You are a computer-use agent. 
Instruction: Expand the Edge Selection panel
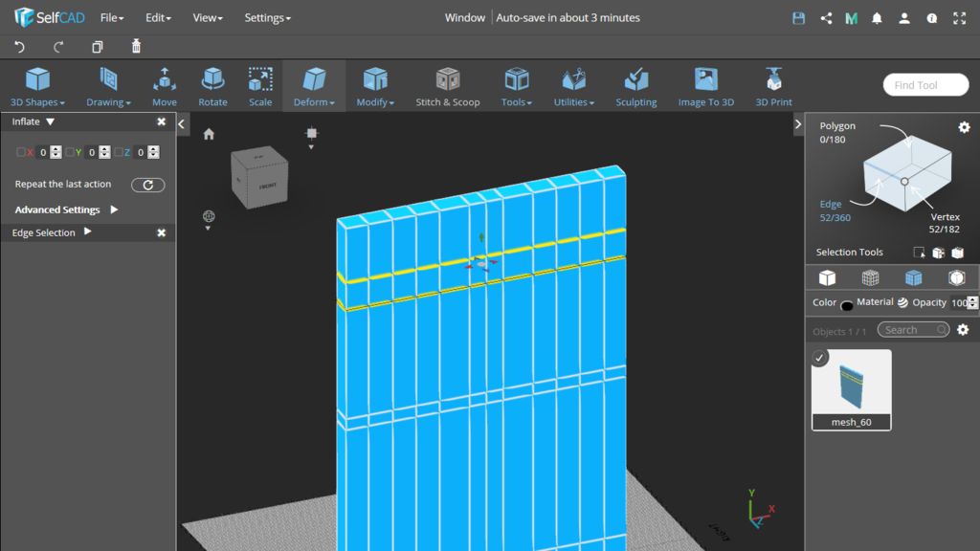point(88,232)
